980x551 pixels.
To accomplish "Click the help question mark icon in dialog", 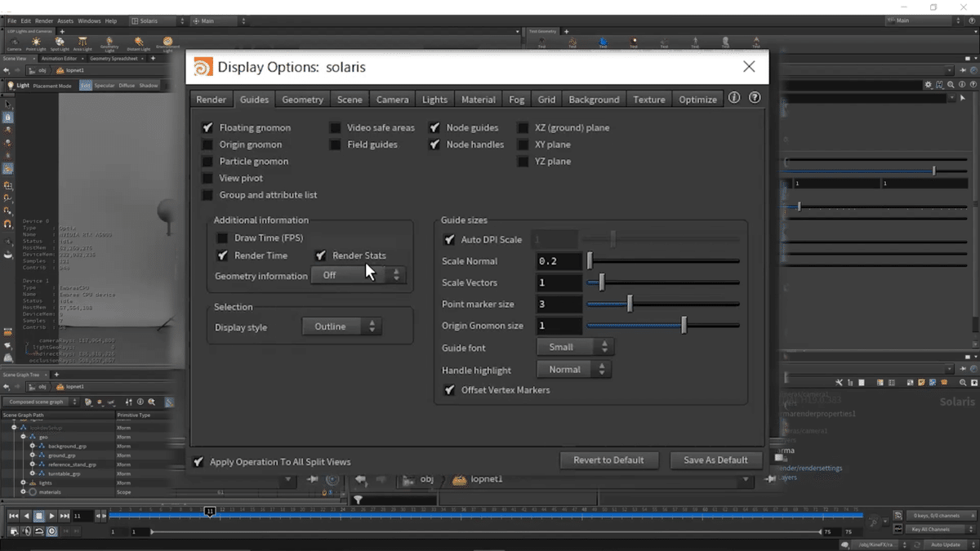I will pyautogui.click(x=755, y=98).
